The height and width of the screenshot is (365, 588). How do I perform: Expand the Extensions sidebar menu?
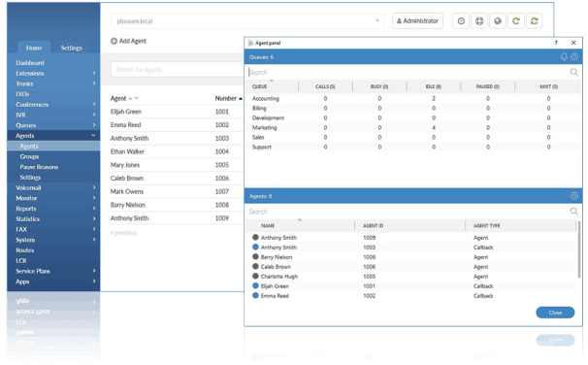pos(94,73)
